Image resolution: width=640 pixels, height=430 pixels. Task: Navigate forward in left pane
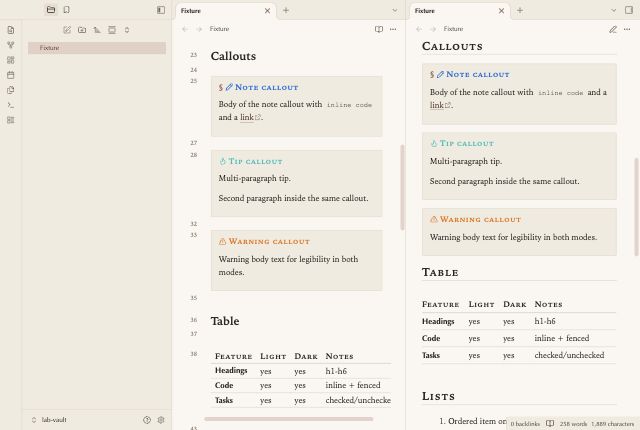coord(199,29)
